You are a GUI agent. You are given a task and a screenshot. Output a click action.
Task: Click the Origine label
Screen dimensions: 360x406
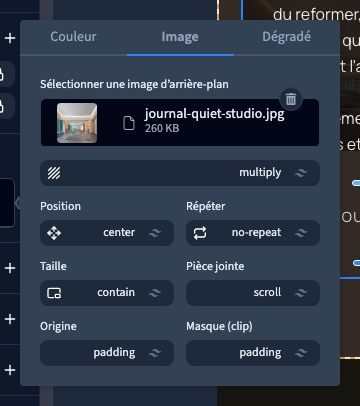pyautogui.click(x=58, y=326)
